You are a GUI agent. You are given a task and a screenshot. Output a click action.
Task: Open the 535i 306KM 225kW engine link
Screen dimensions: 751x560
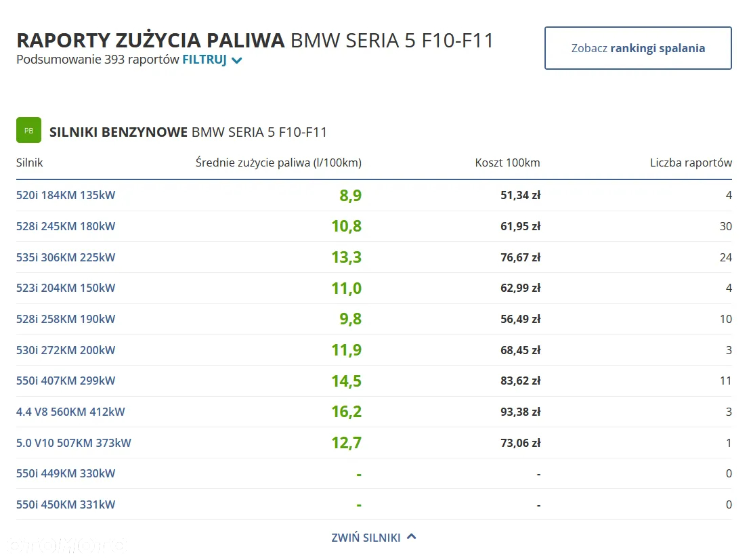(x=66, y=257)
